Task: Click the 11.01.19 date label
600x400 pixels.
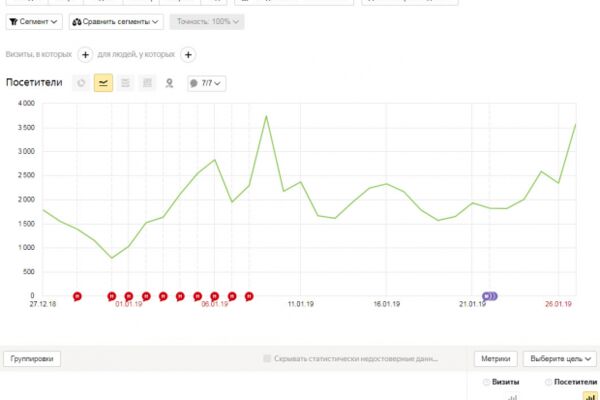Action: click(x=301, y=304)
